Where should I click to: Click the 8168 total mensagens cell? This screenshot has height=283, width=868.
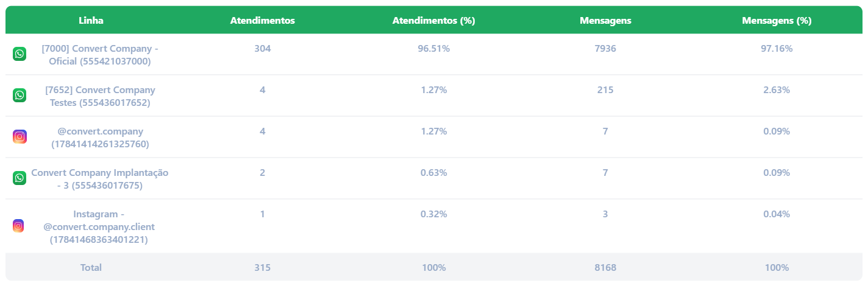[x=605, y=268]
